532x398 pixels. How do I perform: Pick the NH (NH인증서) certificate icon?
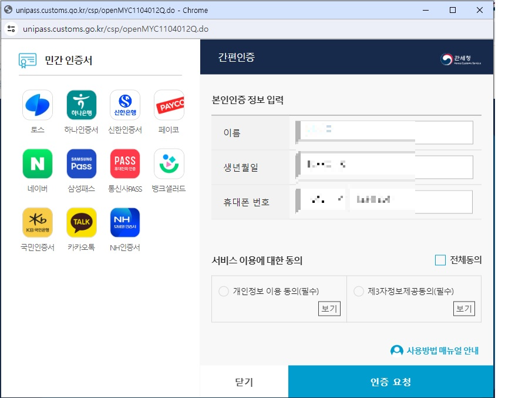(x=125, y=222)
